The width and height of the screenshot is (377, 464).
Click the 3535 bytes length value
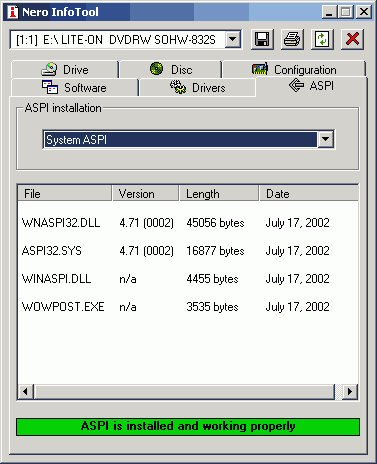212,307
